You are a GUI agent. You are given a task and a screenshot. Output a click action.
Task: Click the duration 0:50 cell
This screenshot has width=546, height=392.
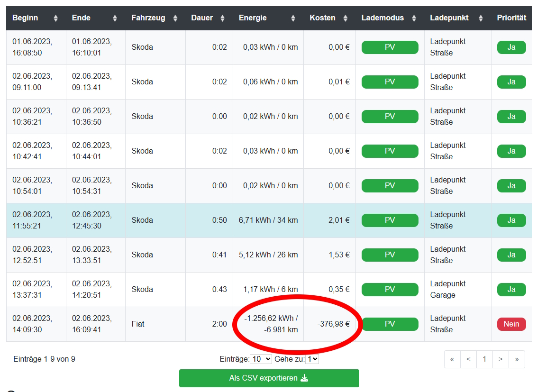209,220
